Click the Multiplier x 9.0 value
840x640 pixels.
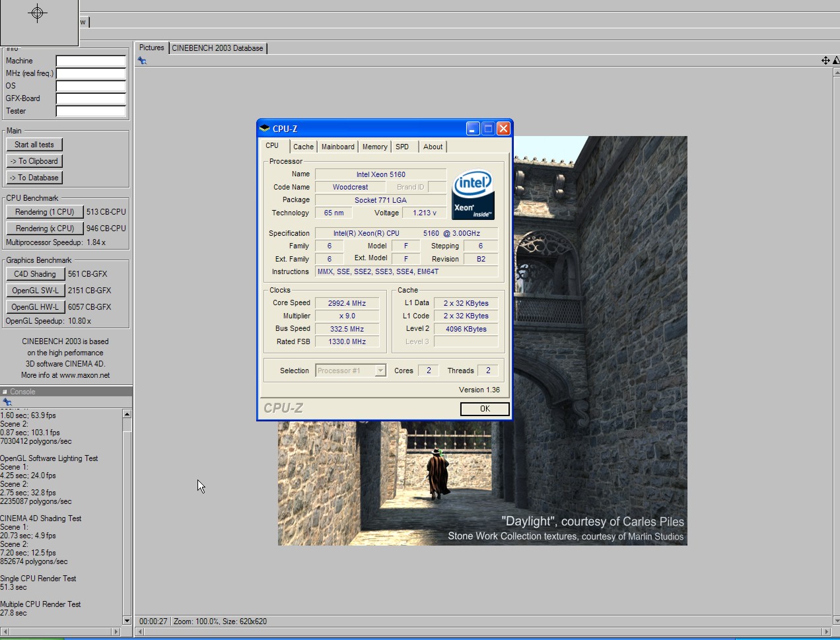pyautogui.click(x=347, y=316)
